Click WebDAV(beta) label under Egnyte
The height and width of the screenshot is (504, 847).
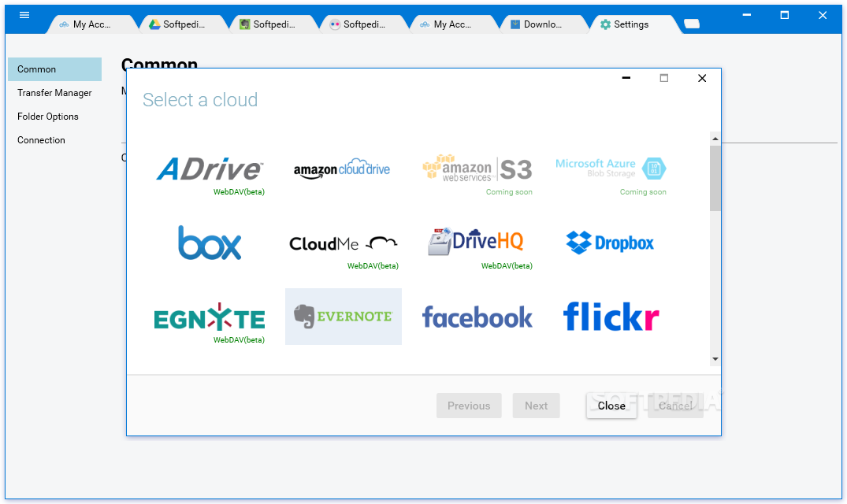[239, 340]
